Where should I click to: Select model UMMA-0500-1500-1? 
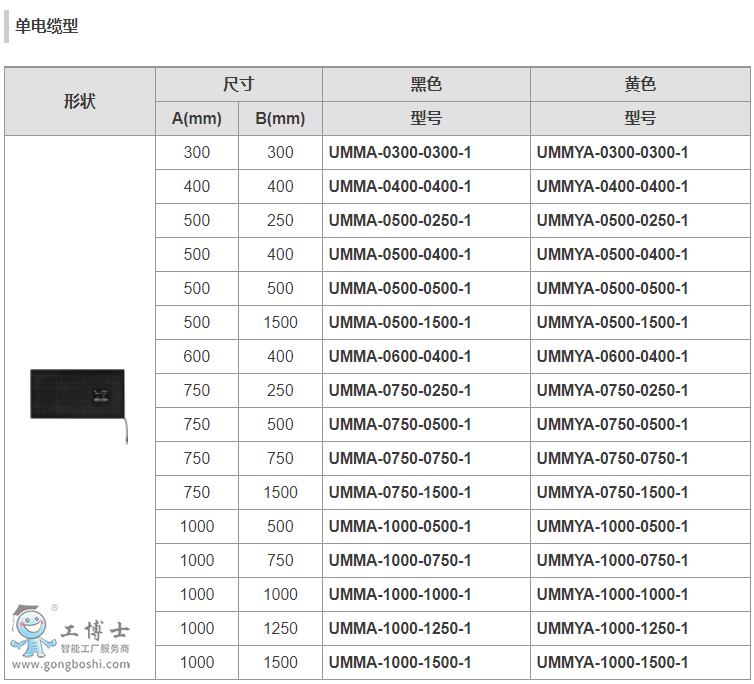(399, 322)
